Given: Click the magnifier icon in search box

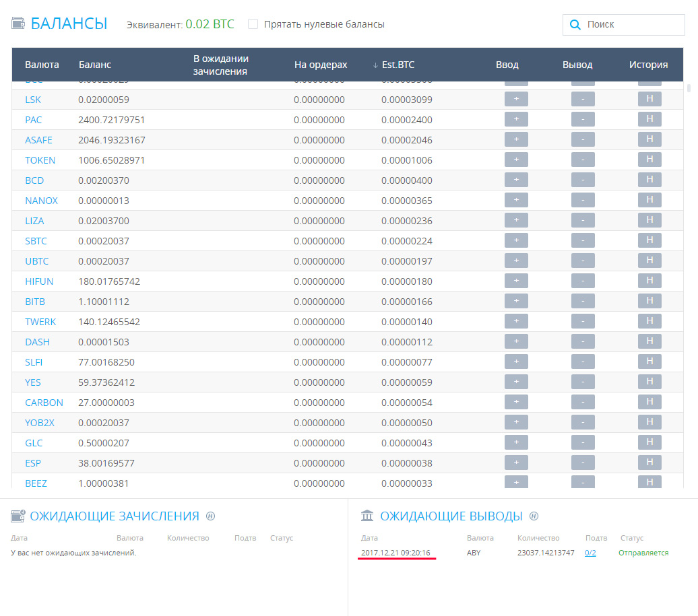Looking at the screenshot, I should (575, 25).
